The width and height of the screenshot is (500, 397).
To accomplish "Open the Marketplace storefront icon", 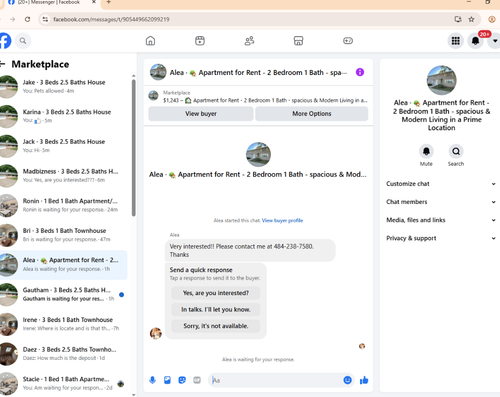I will click(x=298, y=41).
